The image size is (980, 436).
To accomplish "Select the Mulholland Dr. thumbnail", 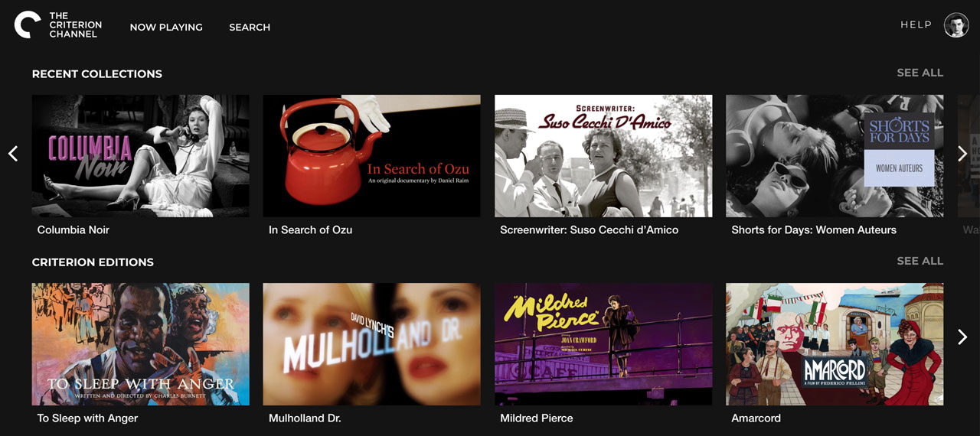I will click(371, 344).
